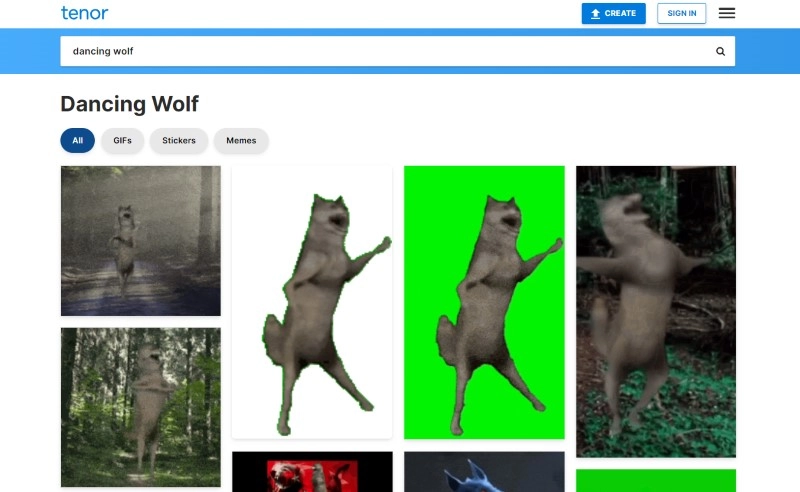The image size is (800, 492).
Task: Click the Dancing Wolf page heading
Action: pos(129,104)
